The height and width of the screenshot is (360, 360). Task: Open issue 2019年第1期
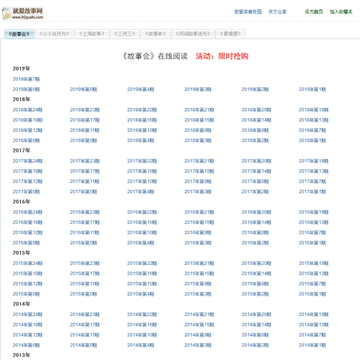(x=312, y=89)
